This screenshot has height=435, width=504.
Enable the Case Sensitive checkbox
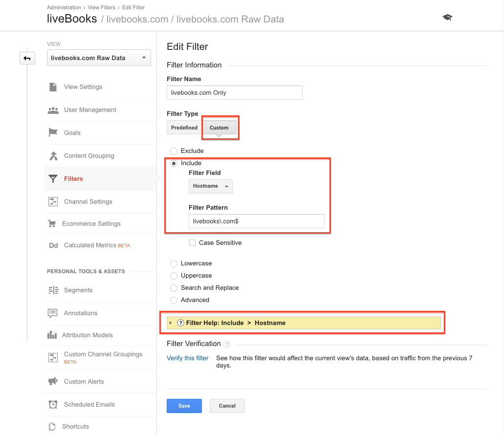tap(193, 242)
